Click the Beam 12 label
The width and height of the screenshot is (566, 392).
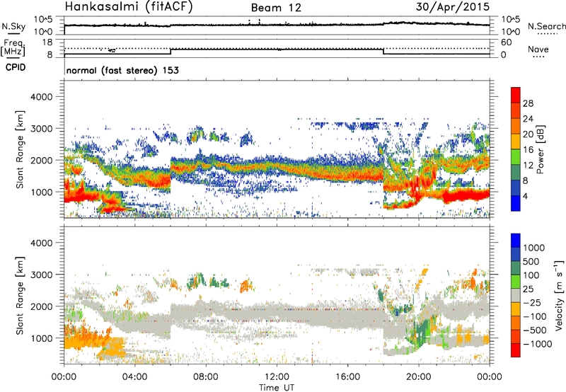(x=276, y=8)
